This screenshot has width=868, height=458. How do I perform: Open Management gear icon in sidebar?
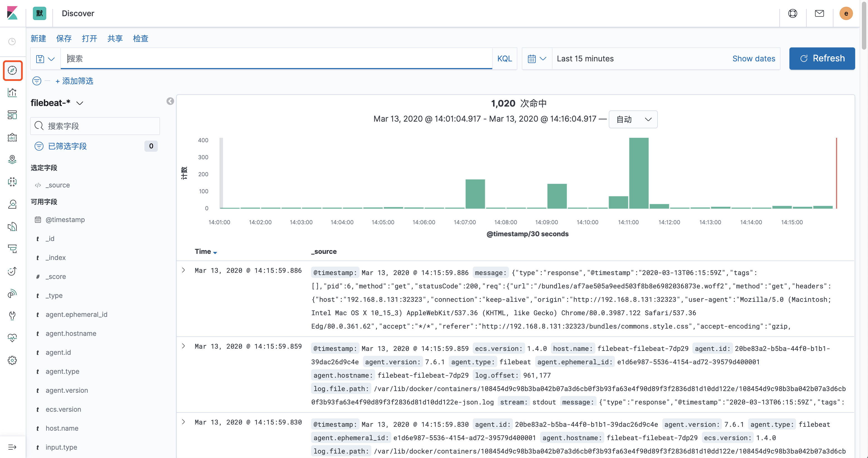(x=13, y=360)
